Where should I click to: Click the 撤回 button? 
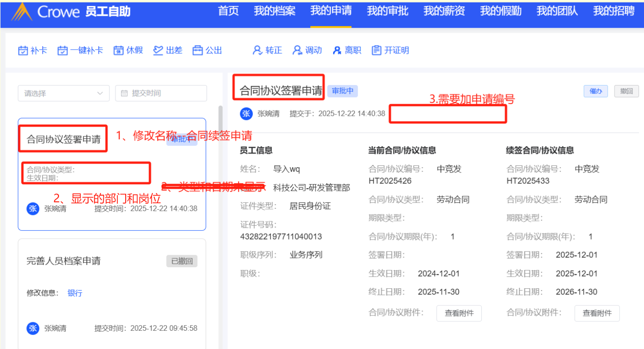click(x=627, y=92)
